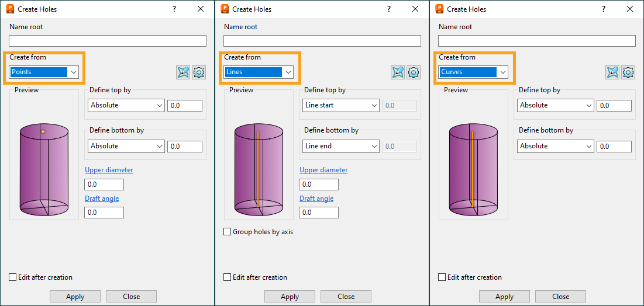Click the selection-pick icon in Lines dialog
The height and width of the screenshot is (306, 644).
pos(398,72)
